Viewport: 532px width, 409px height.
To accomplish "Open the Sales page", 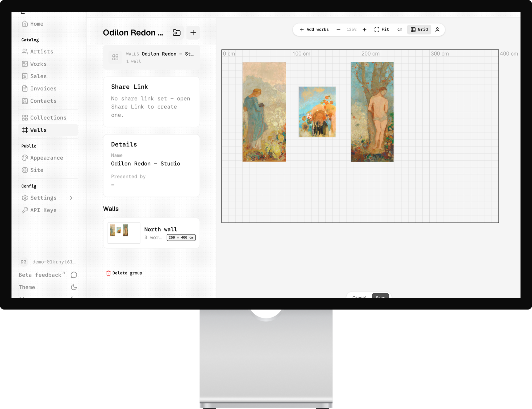I will [x=48, y=76].
